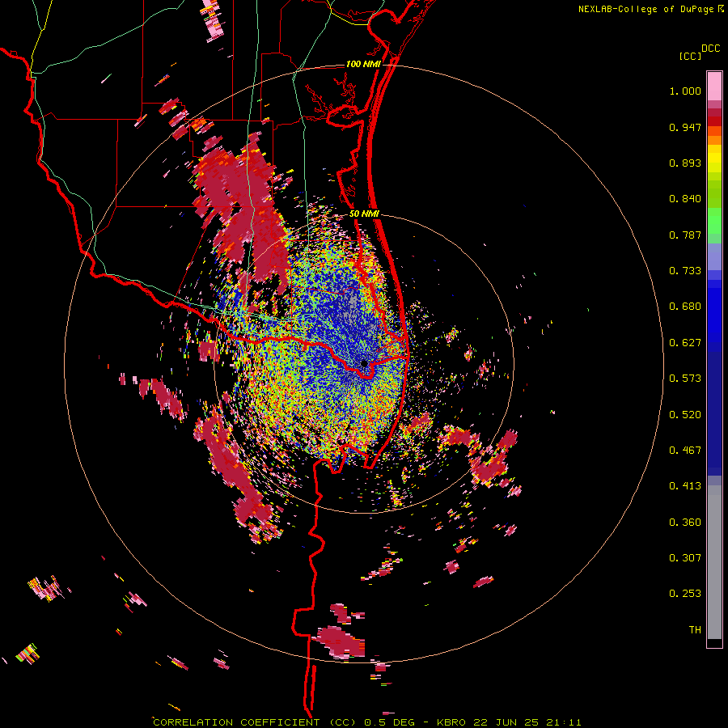This screenshot has height=728, width=728.
Task: Click the [CC] legend unit label
Action: point(690,56)
